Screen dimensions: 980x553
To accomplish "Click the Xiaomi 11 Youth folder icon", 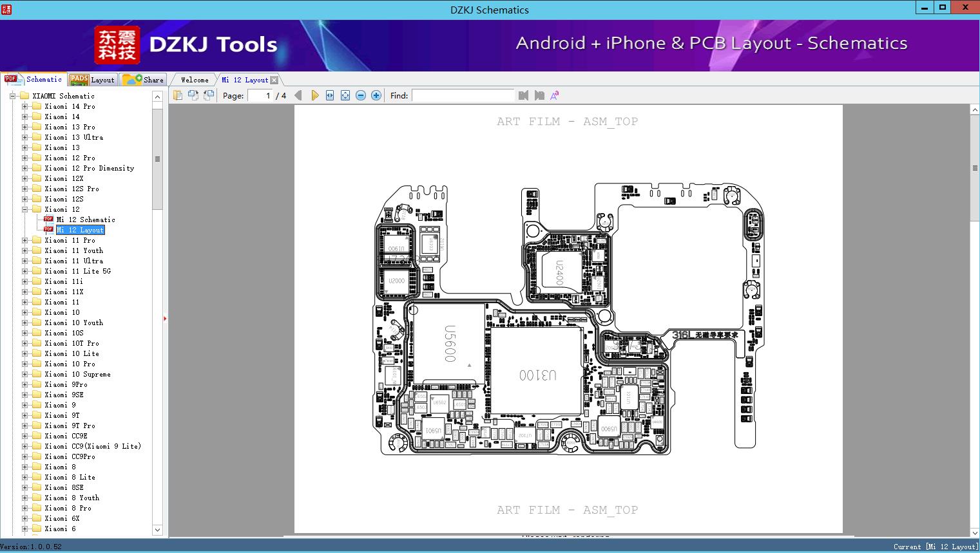I will click(x=37, y=250).
